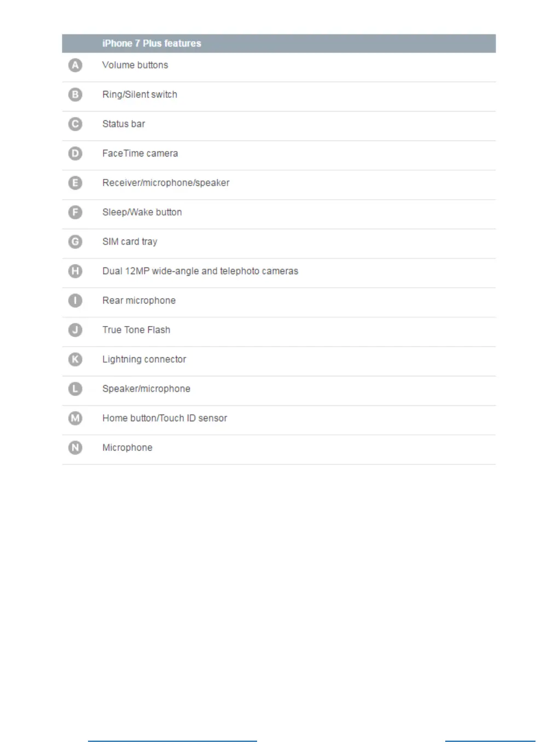This screenshot has height=756, width=559.
Task: Click the "SIM card tray" label
Action: click(130, 242)
